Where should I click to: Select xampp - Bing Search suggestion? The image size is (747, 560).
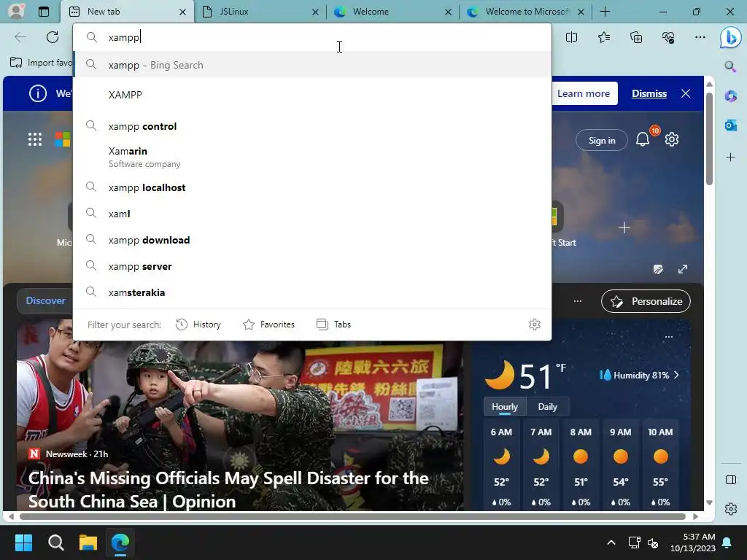312,65
